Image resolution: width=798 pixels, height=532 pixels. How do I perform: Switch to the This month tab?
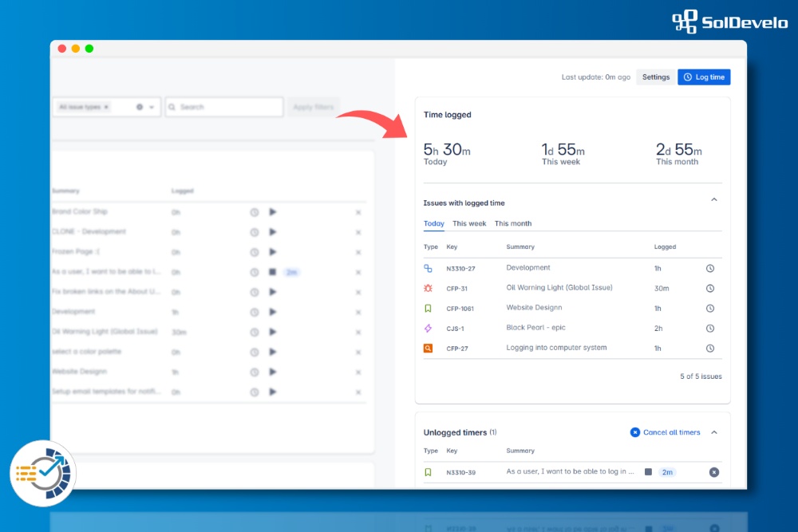(x=513, y=224)
